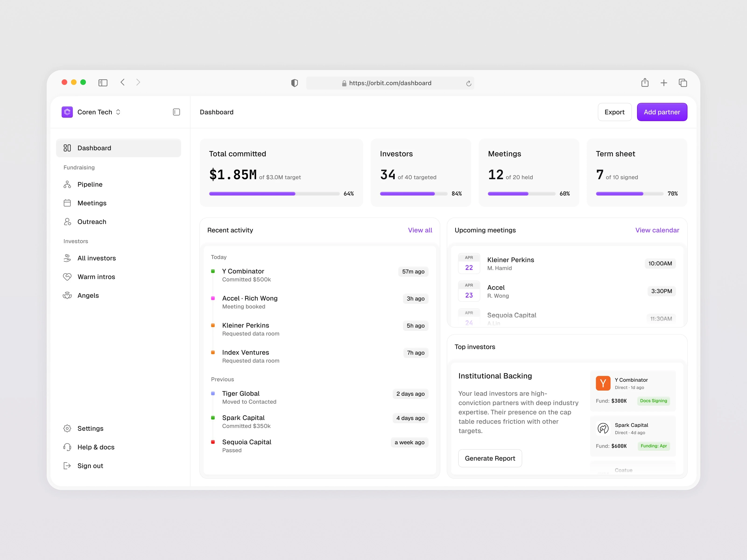
Task: Click the Spark Capital logo icon
Action: (603, 428)
